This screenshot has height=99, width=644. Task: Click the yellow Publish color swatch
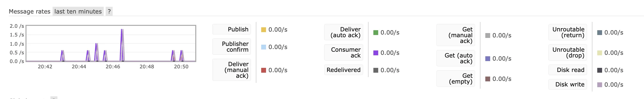point(264,30)
